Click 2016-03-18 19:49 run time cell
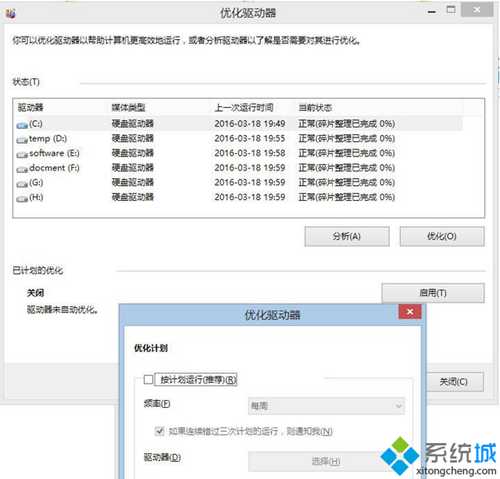The height and width of the screenshot is (479, 500). pos(250,124)
